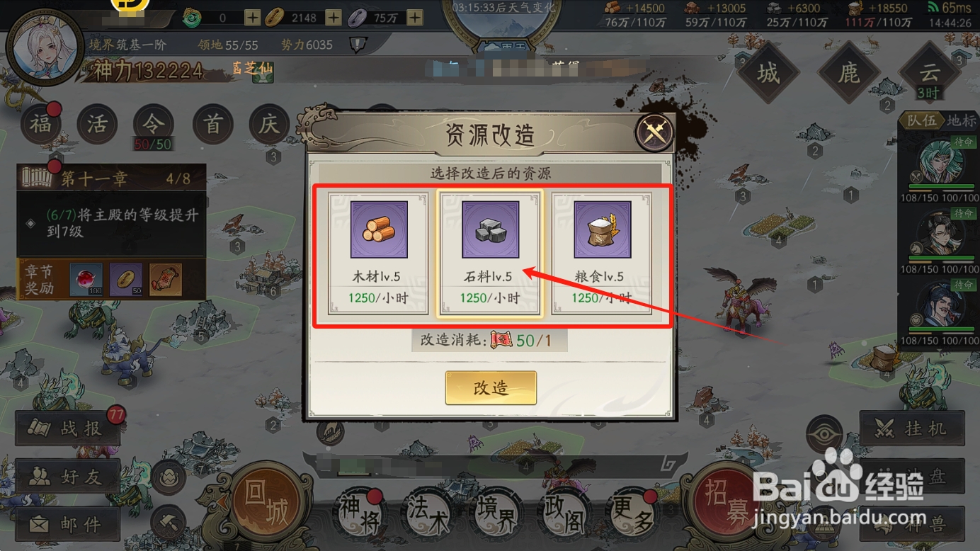Open 战报 battle reports
This screenshot has height=551, width=980.
(68, 428)
